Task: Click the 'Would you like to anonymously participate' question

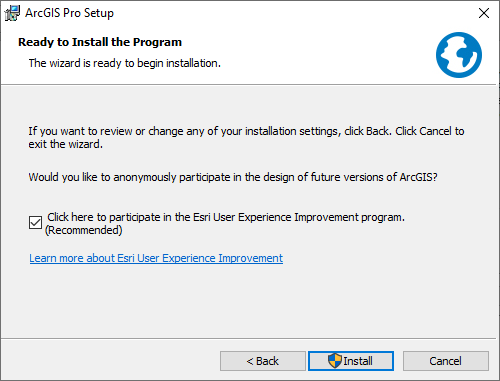Action: click(x=233, y=177)
